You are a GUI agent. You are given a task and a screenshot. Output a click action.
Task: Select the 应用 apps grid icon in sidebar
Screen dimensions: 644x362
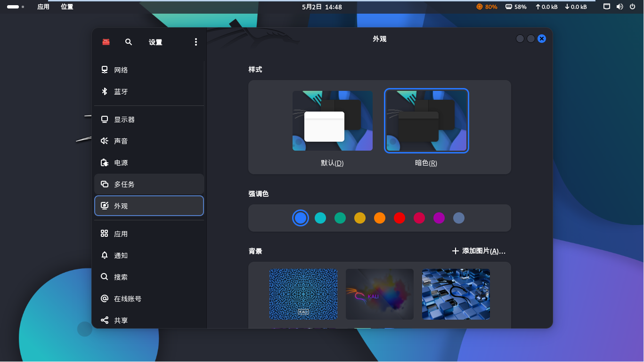pos(105,233)
